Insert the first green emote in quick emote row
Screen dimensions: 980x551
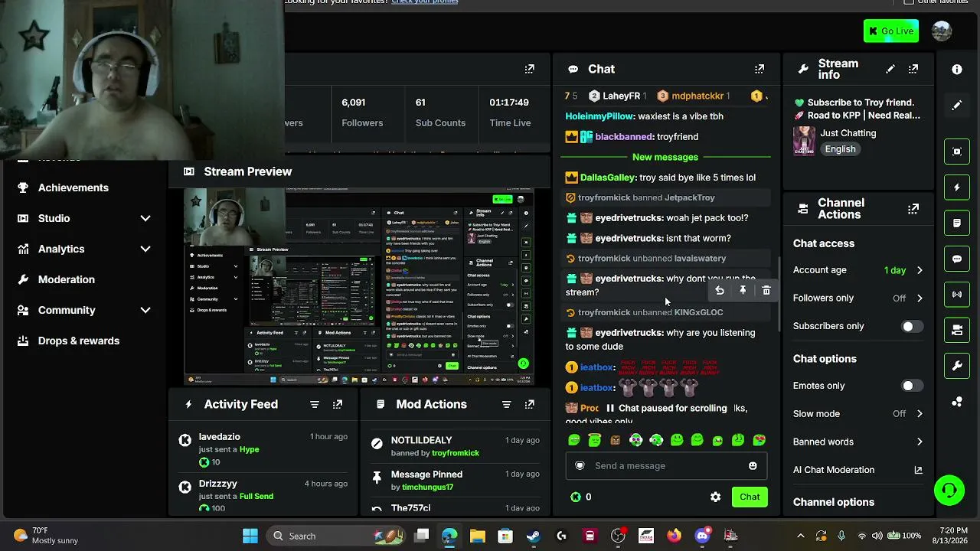coord(574,440)
